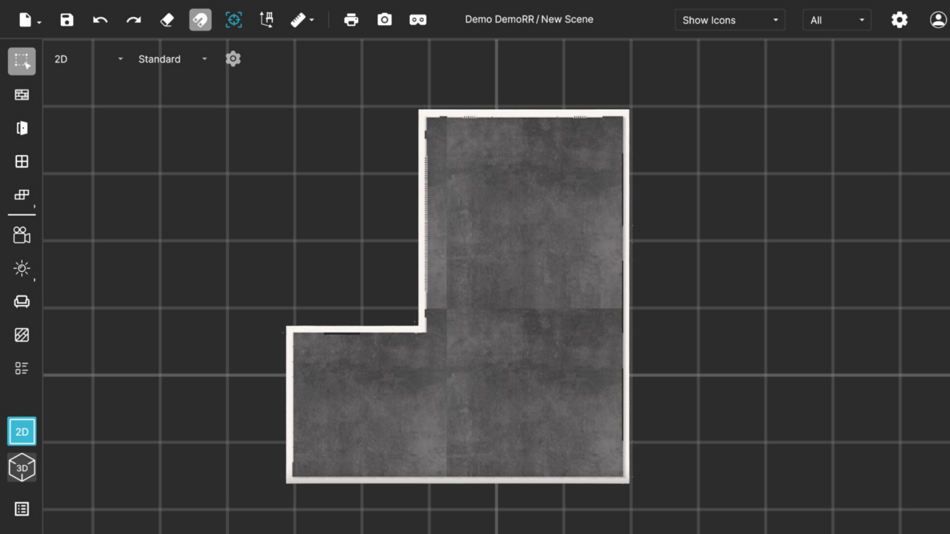This screenshot has height=534, width=950.
Task: Print the floor plan
Action: [x=351, y=20]
